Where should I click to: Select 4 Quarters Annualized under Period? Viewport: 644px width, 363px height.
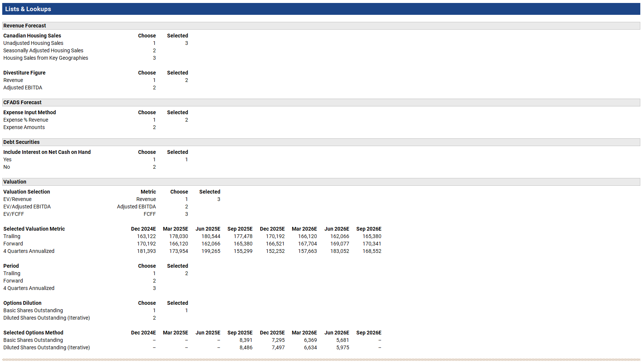tap(29, 288)
